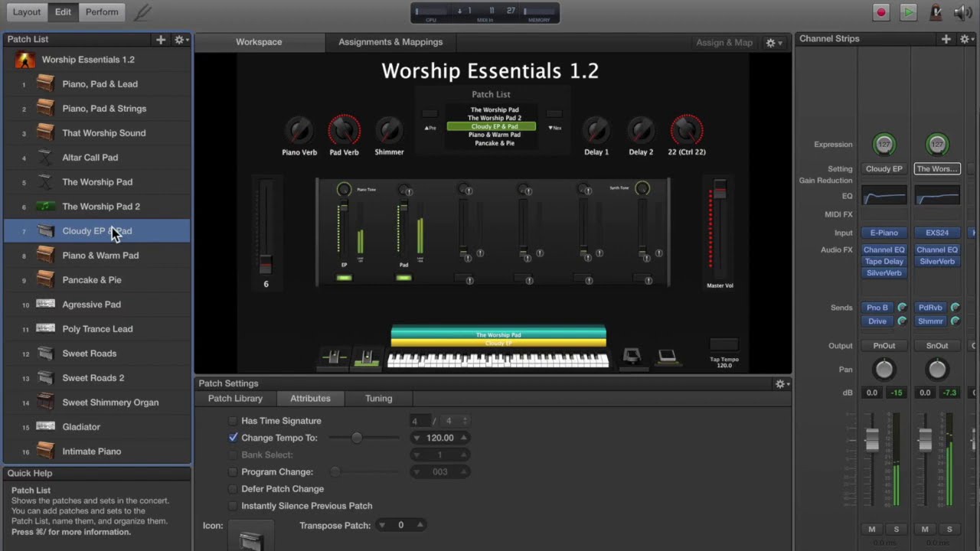Click the Piano Verb knob
Image resolution: width=980 pixels, height=551 pixels.
299,129
